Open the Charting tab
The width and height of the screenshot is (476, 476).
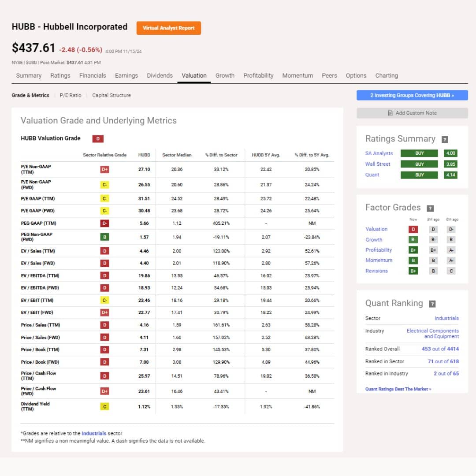(x=387, y=76)
